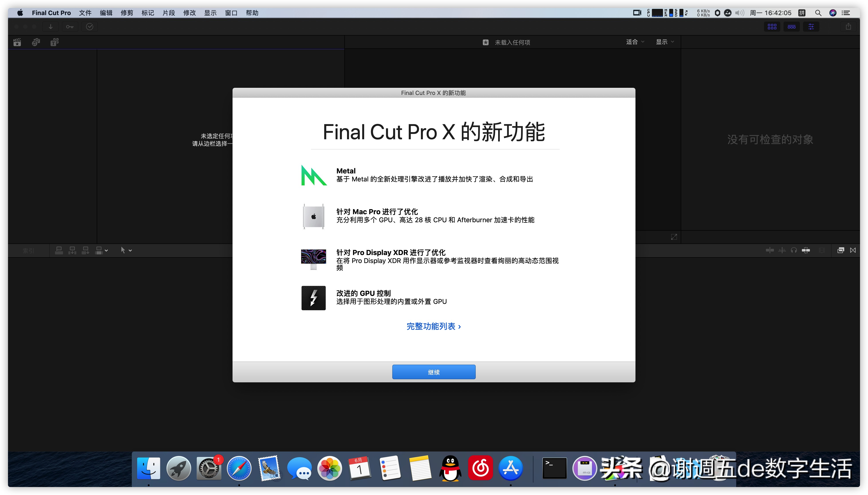Open the Share export menu
The image size is (868, 495).
coord(848,27)
